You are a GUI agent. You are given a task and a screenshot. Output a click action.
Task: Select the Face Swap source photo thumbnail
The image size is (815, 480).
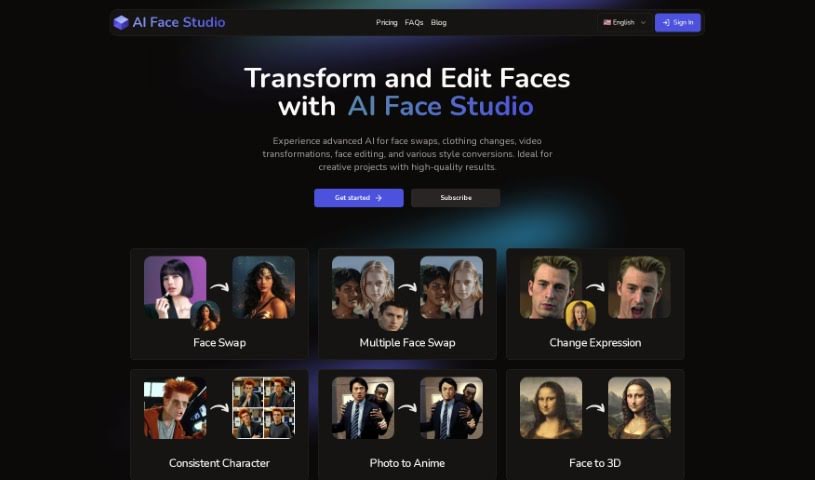click(175, 287)
